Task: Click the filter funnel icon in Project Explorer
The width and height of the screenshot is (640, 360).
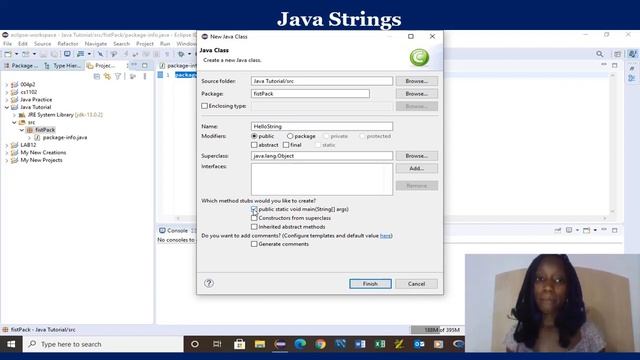Action: pyautogui.click(x=118, y=76)
